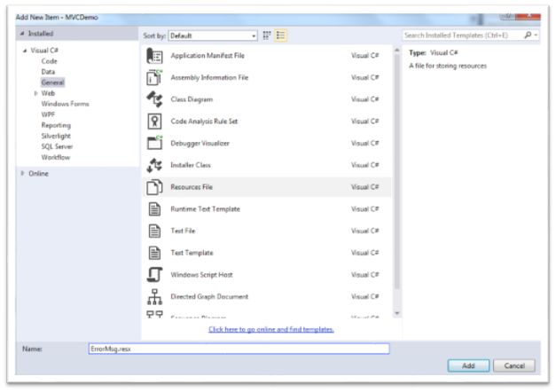This screenshot has height=392, width=556.
Task: Click the Text File template name
Action: 183,231
